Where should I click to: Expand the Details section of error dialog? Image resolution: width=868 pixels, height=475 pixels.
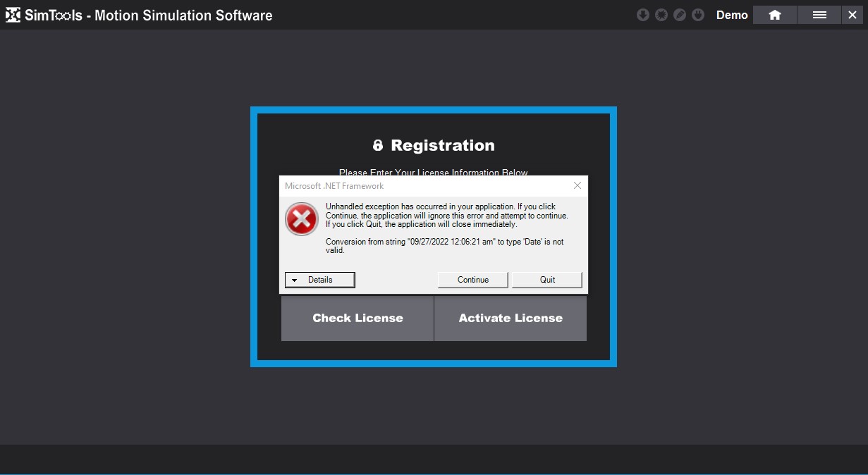coord(319,280)
